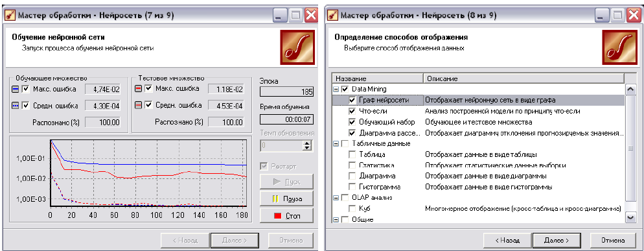The height and width of the screenshot is (251, 644).
Task: Close the 8 из 9 wizard window
Action: pos(633,16)
